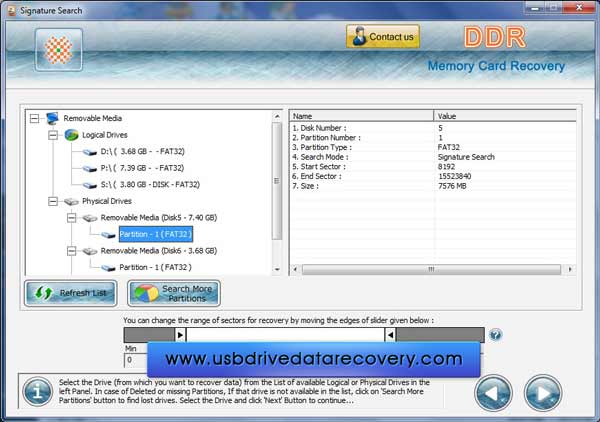Select drive S:\ (3.80 GB - DISK - FAT32)
This screenshot has height=422, width=600.
[x=150, y=184]
